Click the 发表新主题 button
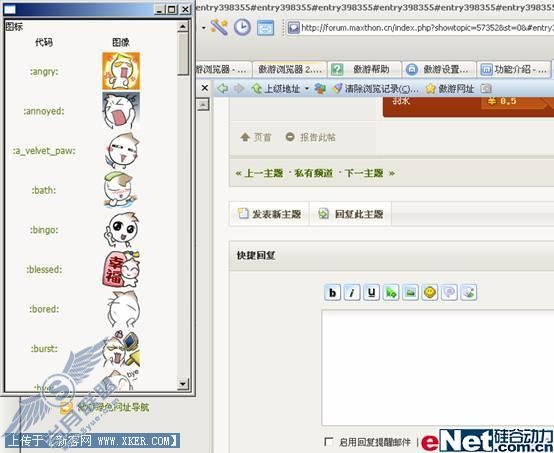The height and width of the screenshot is (453, 554). point(270,214)
